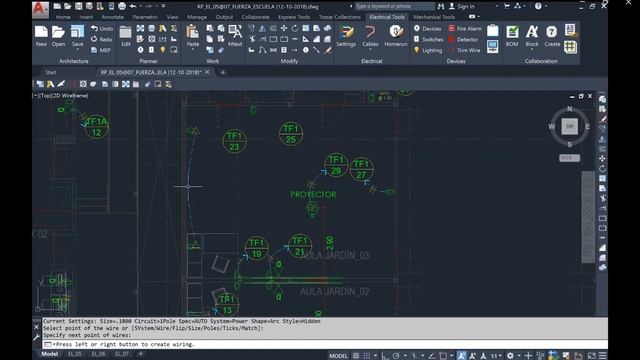
Task: Open the Help question mark icon
Action: coord(538,6)
